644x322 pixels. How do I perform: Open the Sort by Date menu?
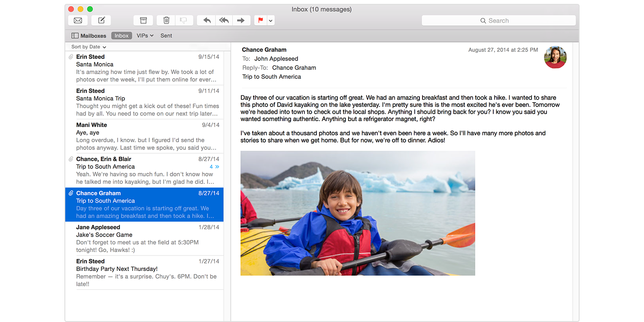[x=88, y=47]
